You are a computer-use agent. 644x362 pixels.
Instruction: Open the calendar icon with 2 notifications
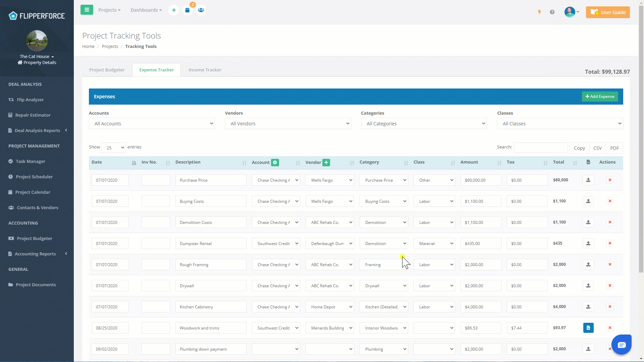(x=187, y=10)
